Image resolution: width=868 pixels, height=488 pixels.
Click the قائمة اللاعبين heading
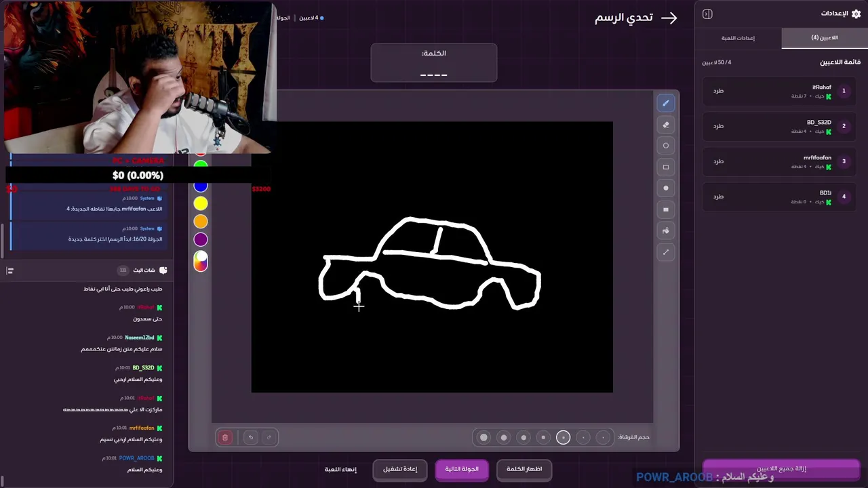[x=840, y=62]
